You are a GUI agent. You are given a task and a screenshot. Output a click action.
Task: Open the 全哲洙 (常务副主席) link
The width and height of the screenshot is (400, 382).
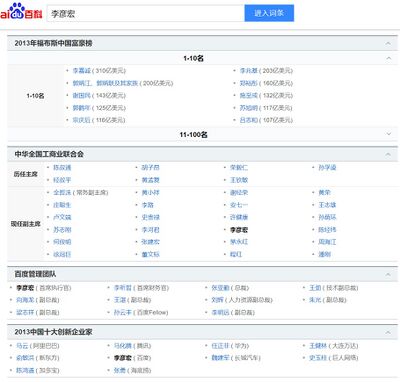[62, 193]
